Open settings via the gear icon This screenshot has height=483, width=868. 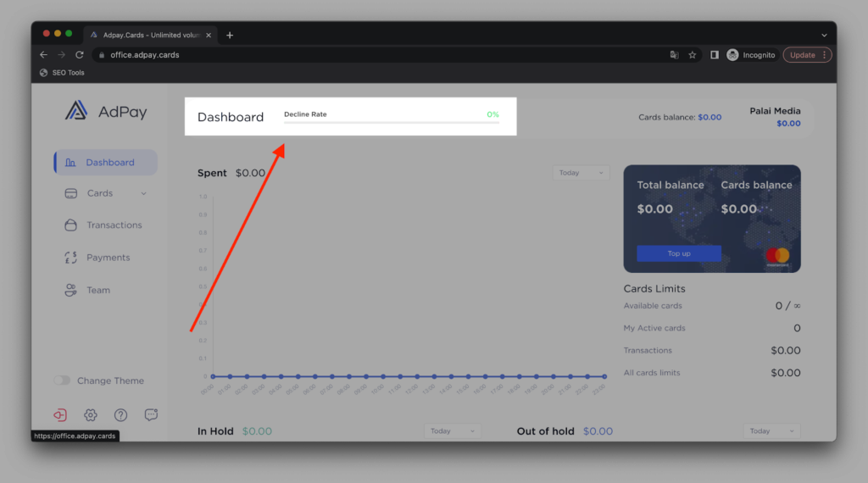[91, 415]
